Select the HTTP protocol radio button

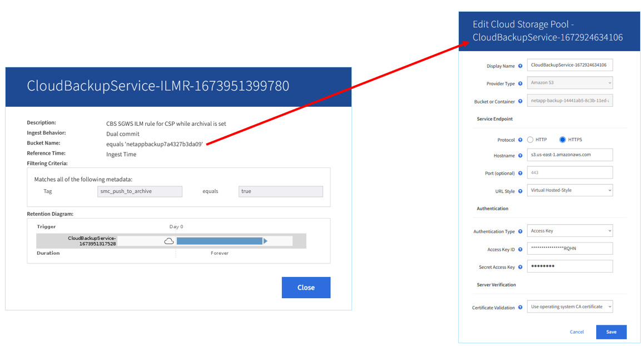530,140
